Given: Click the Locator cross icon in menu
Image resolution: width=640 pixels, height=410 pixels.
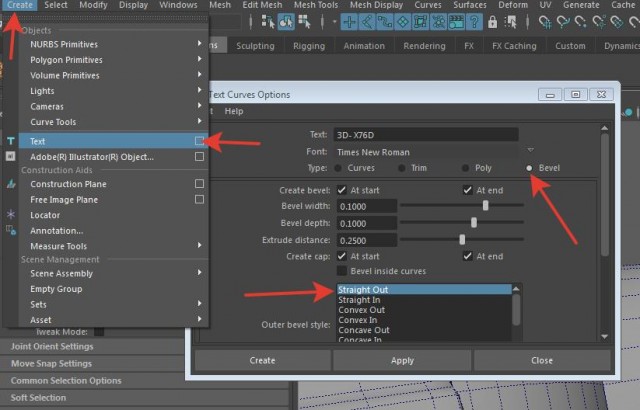Looking at the screenshot, I should [11, 214].
